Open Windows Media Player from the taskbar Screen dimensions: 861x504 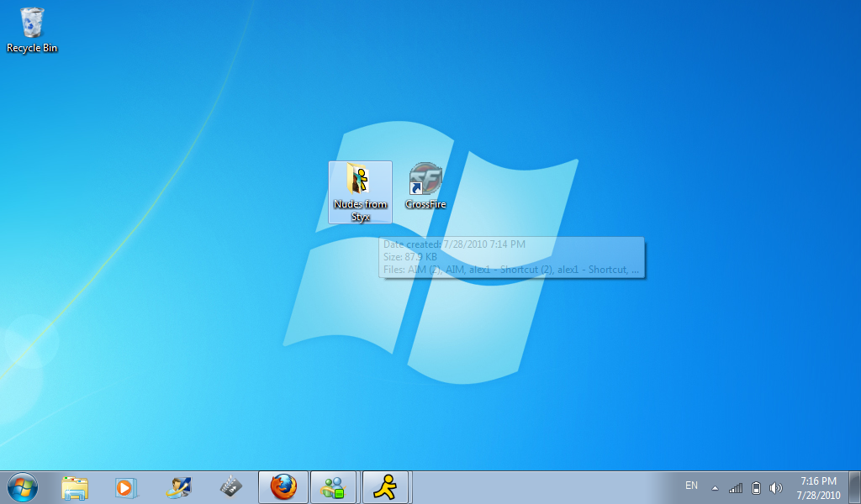pyautogui.click(x=124, y=487)
